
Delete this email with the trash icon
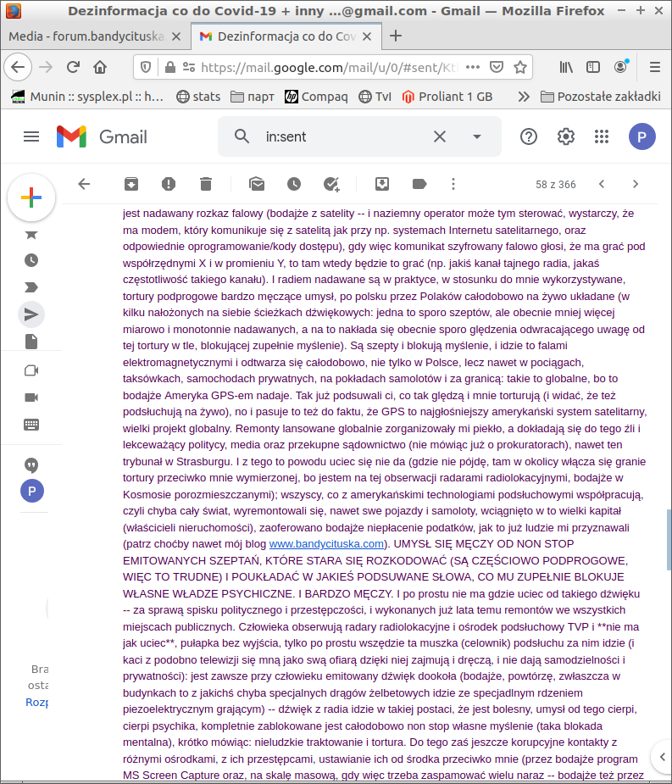pyautogui.click(x=206, y=184)
